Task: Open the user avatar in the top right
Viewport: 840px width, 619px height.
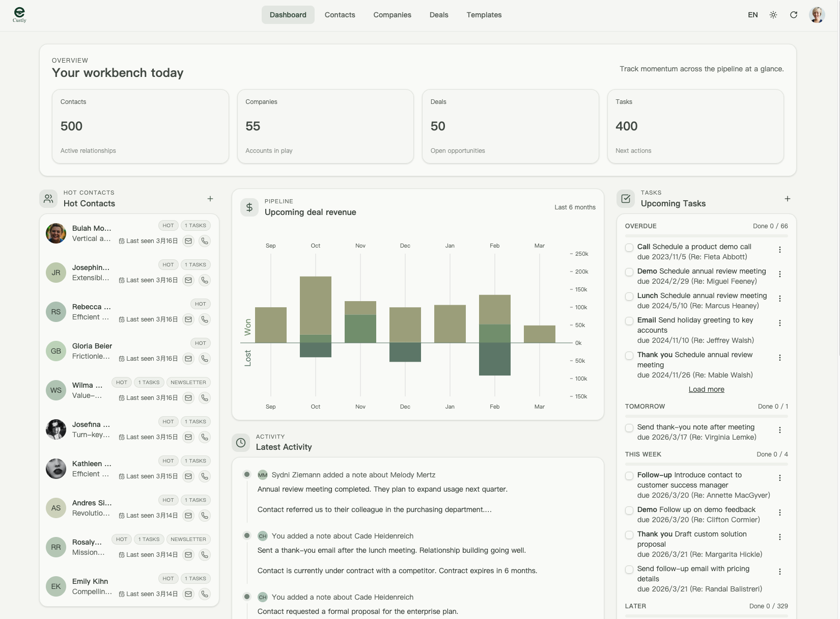Action: pyautogui.click(x=817, y=15)
